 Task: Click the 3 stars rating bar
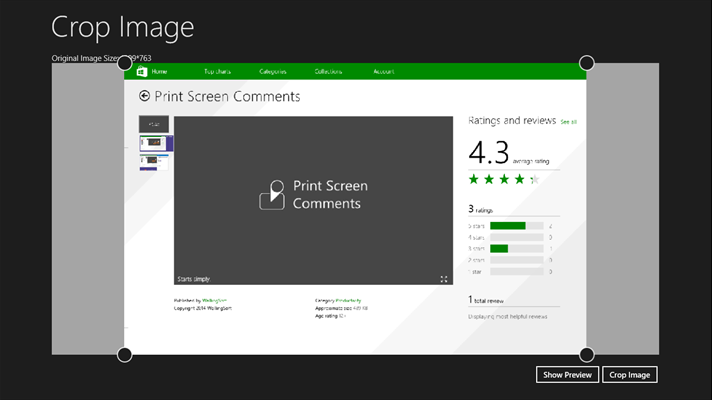pyautogui.click(x=517, y=248)
